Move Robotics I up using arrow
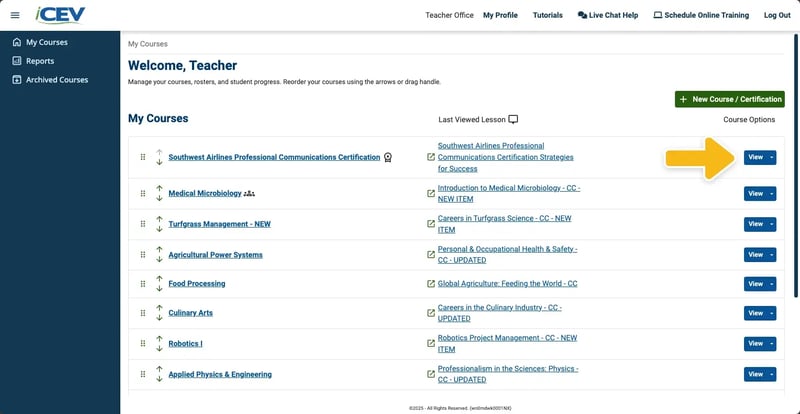800x414 pixels. [x=159, y=339]
